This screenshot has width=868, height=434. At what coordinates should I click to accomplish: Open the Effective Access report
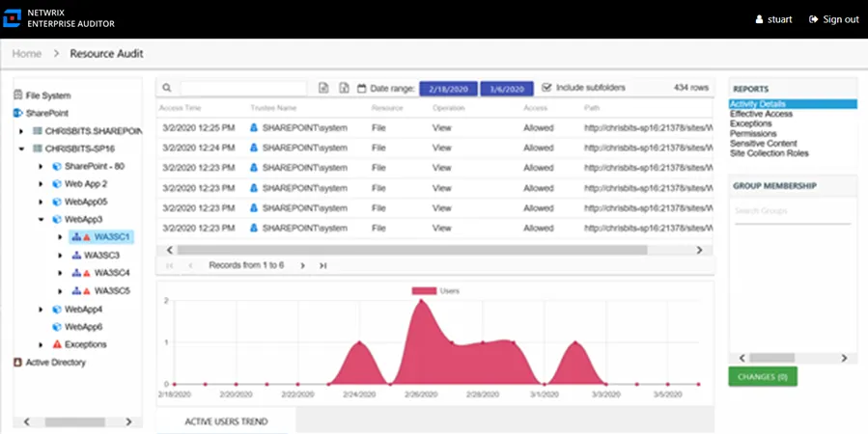pos(761,114)
